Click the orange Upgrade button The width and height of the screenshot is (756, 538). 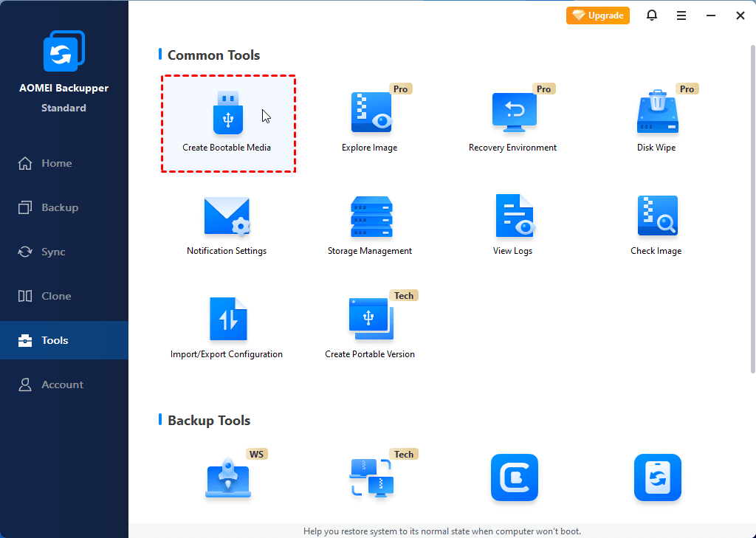[598, 15]
